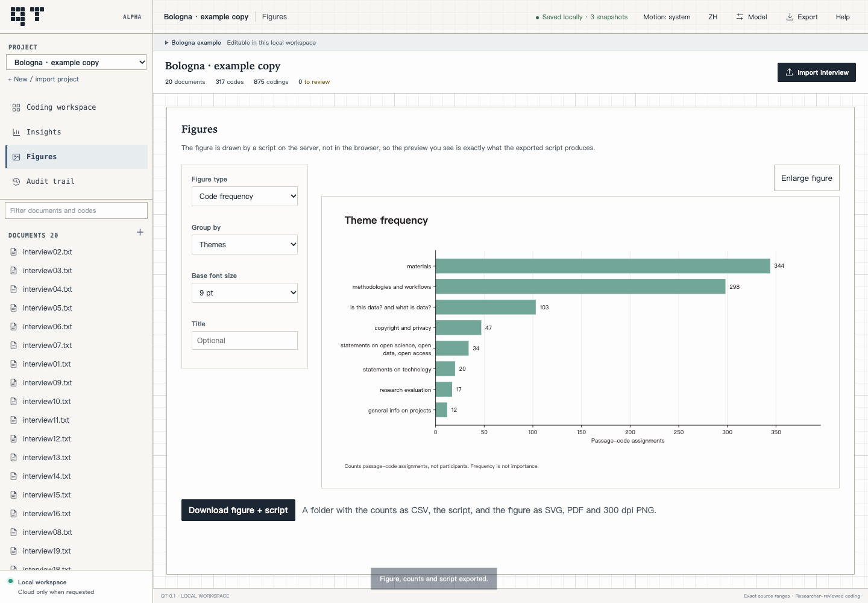This screenshot has height=603, width=868.
Task: Click the file icon beside interview16.txt
Action: pos(14,514)
